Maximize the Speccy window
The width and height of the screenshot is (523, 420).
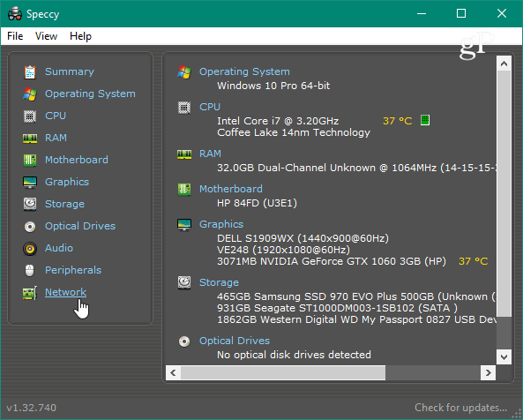(x=461, y=14)
